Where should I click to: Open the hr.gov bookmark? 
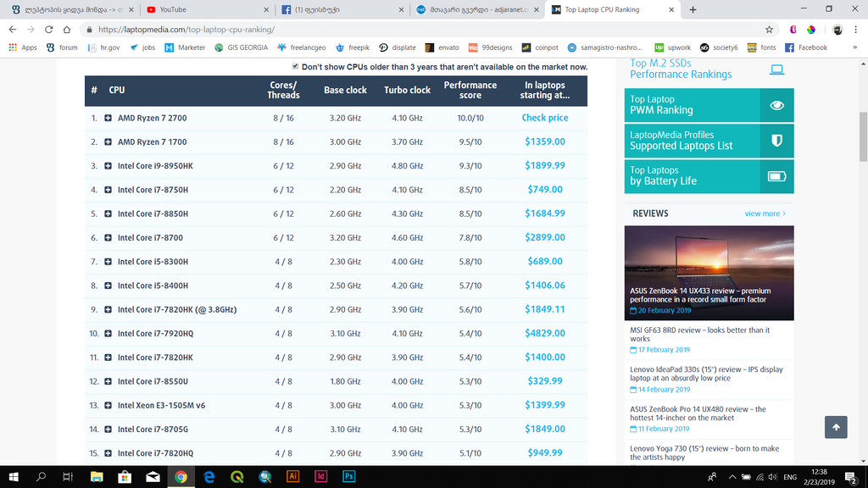[x=103, y=47]
